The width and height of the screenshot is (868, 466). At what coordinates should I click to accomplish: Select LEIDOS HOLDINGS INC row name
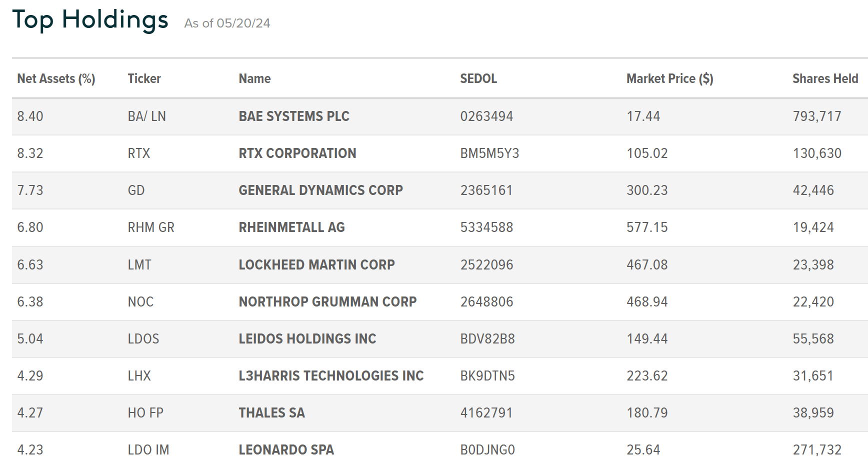click(307, 339)
